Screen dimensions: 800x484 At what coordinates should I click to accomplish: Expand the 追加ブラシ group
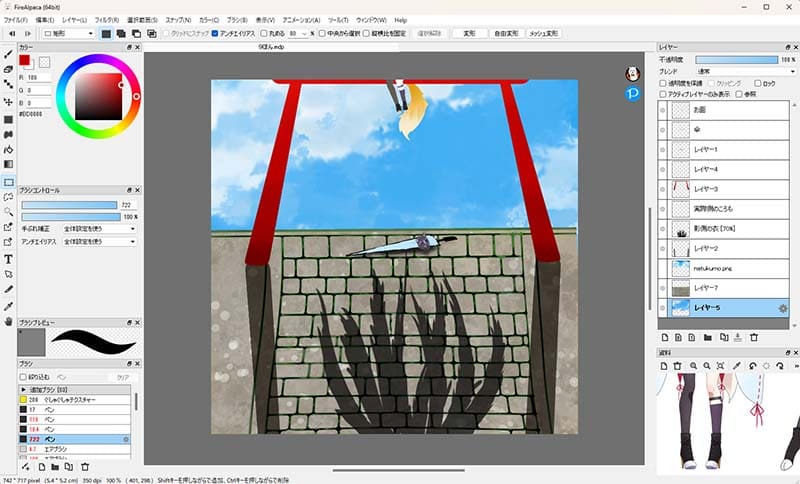[23, 390]
